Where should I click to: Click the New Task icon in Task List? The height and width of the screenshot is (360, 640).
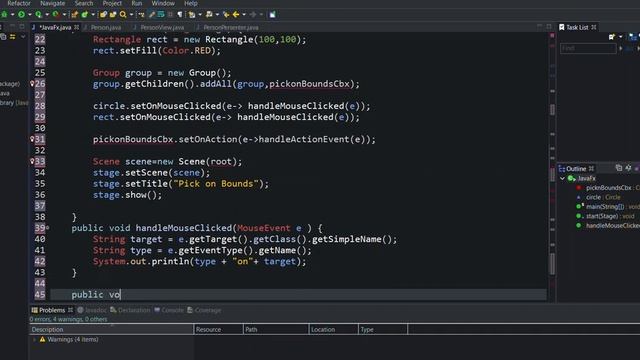[612, 37]
